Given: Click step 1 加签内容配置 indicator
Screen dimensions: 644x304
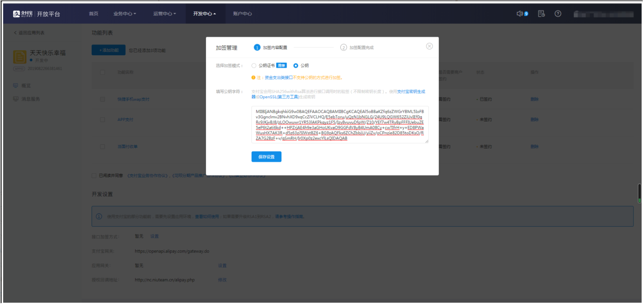Looking at the screenshot, I should [271, 48].
